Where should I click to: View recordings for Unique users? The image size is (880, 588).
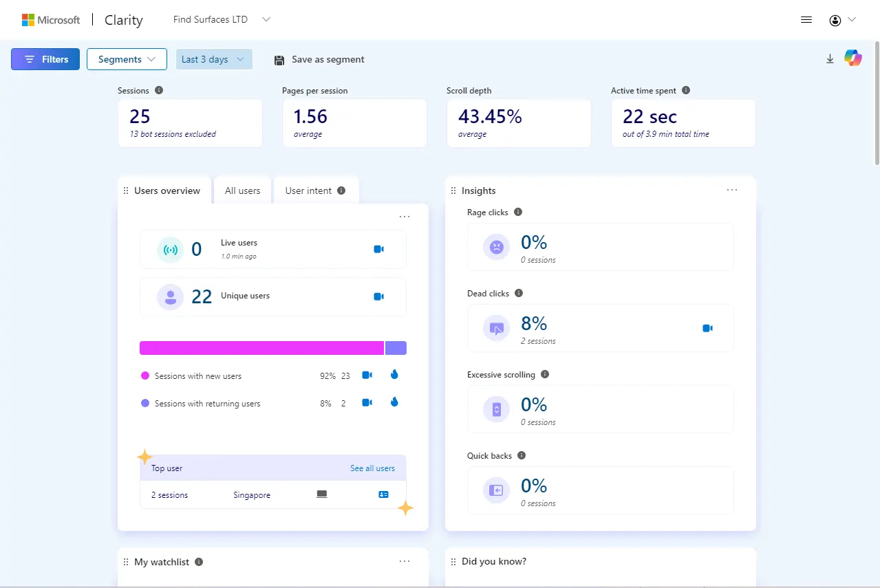[x=378, y=296]
